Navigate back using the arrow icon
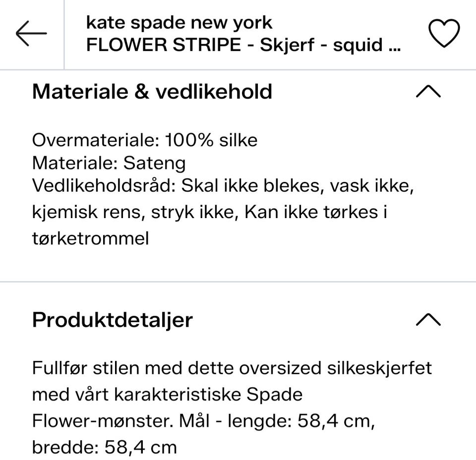 [31, 32]
